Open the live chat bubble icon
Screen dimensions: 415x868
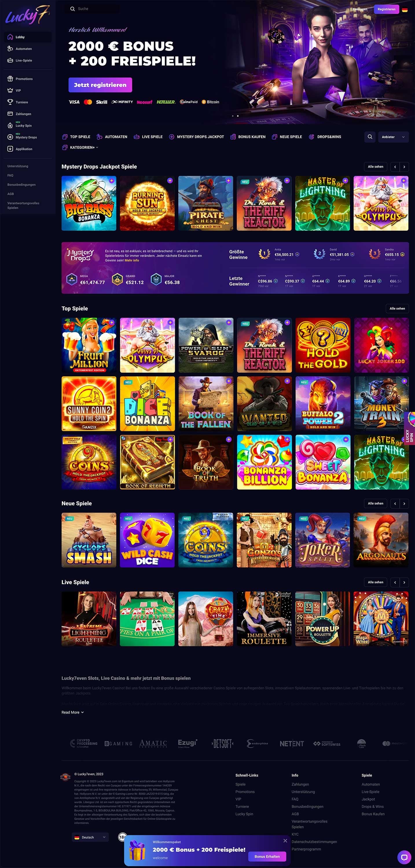point(404,857)
